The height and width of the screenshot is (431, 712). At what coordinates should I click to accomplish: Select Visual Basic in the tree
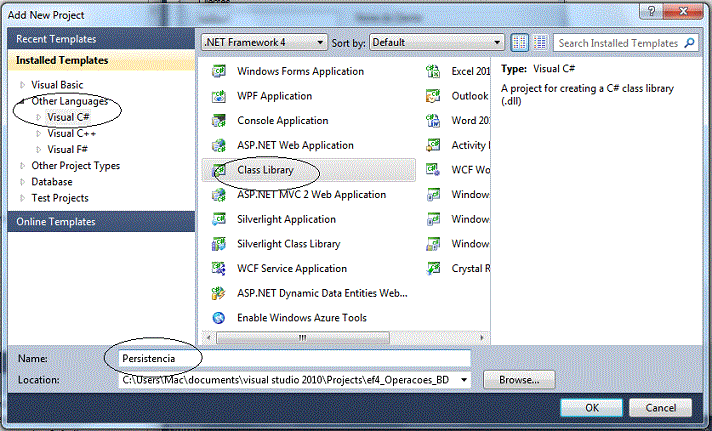click(x=57, y=85)
